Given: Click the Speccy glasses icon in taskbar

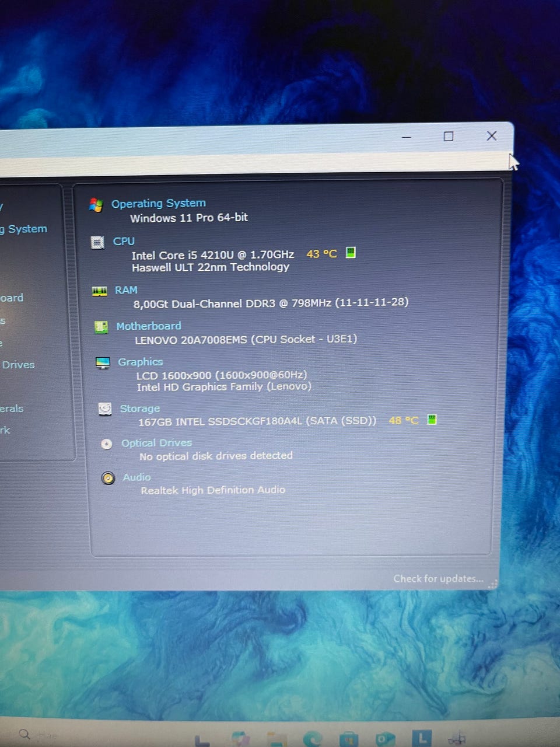Looking at the screenshot, I should [458, 738].
